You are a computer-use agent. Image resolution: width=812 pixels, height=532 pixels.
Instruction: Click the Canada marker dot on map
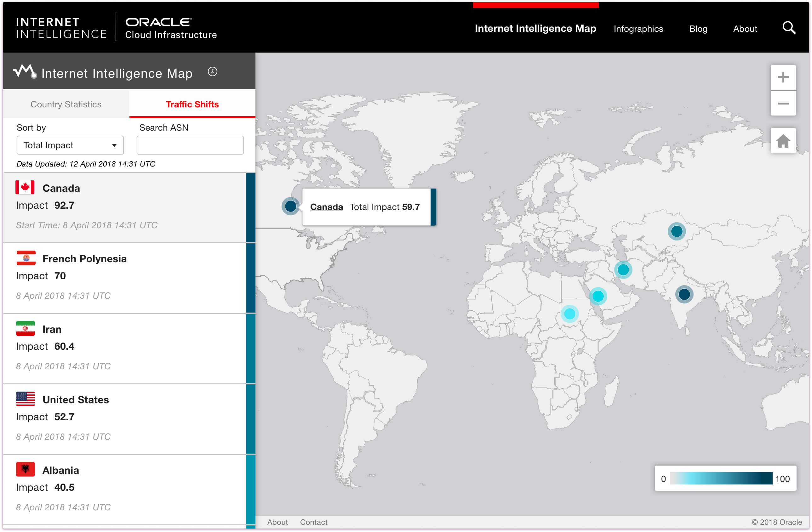(290, 206)
